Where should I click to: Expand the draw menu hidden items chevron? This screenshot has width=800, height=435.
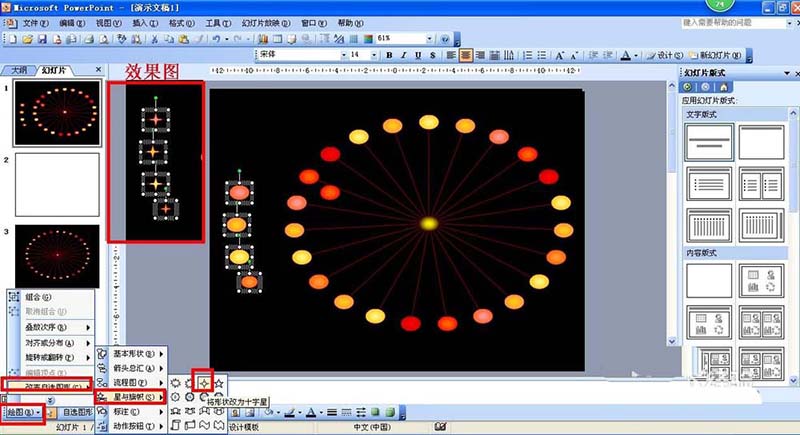50,400
